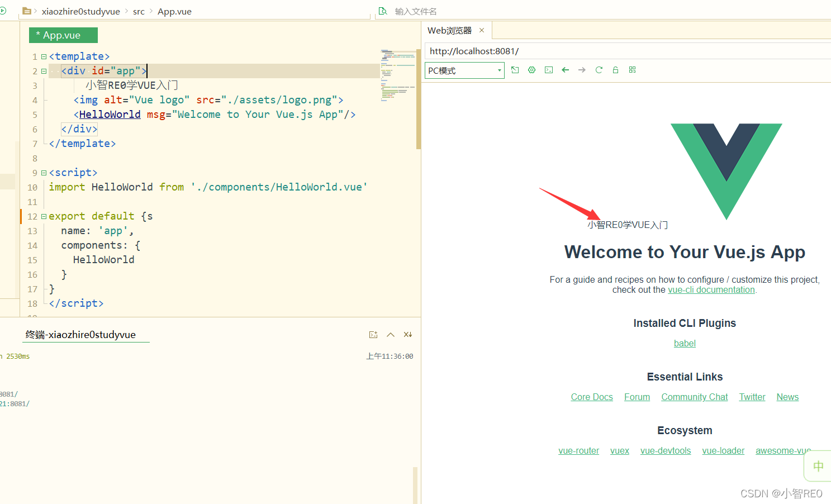The height and width of the screenshot is (504, 831).
Task: Open page in external browser icon
Action: pos(515,70)
